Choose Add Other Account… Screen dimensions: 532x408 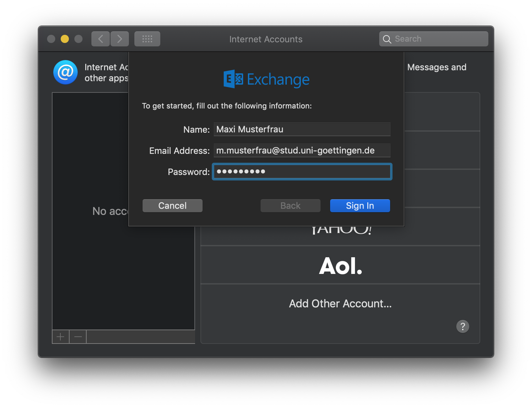point(340,304)
